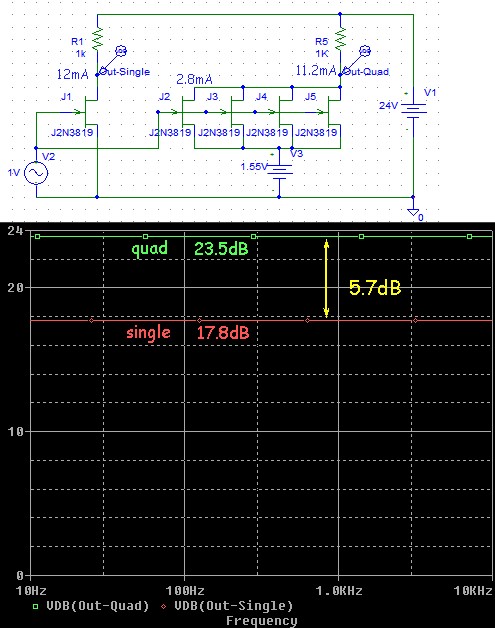Image resolution: width=495 pixels, height=628 pixels.
Task: Select the V1 24V battery symbol
Action: [413, 109]
